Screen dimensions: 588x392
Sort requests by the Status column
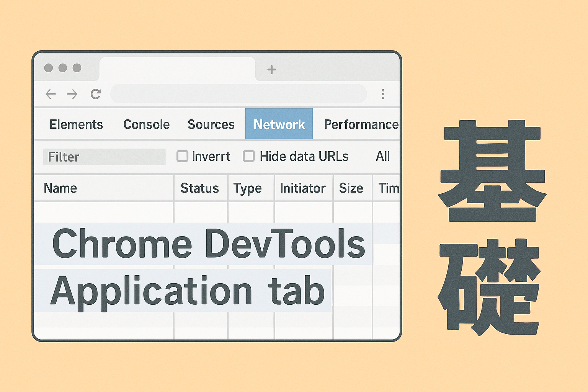coord(200,188)
